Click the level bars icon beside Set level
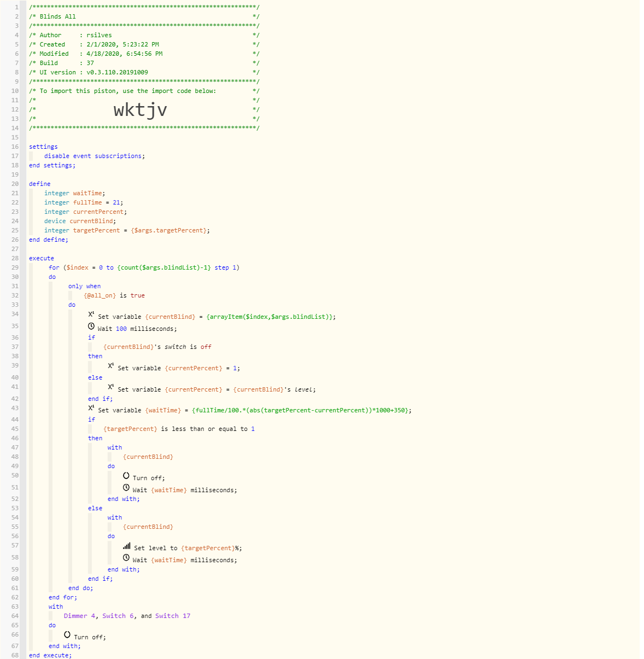644x659 pixels. (127, 546)
